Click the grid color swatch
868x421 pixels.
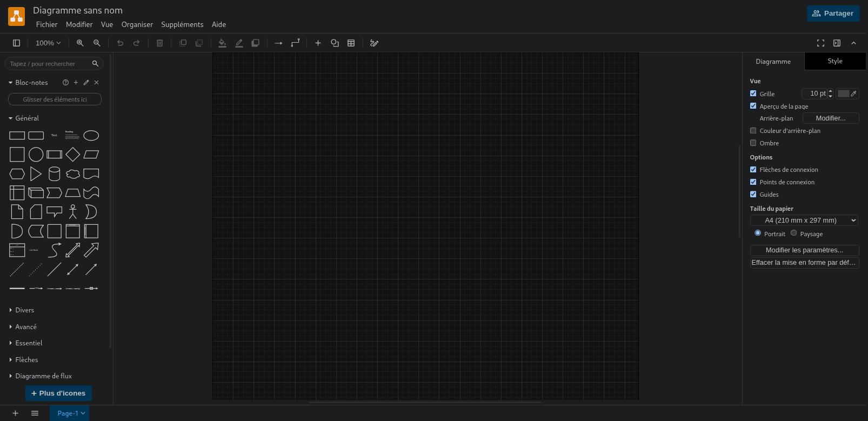pos(844,93)
